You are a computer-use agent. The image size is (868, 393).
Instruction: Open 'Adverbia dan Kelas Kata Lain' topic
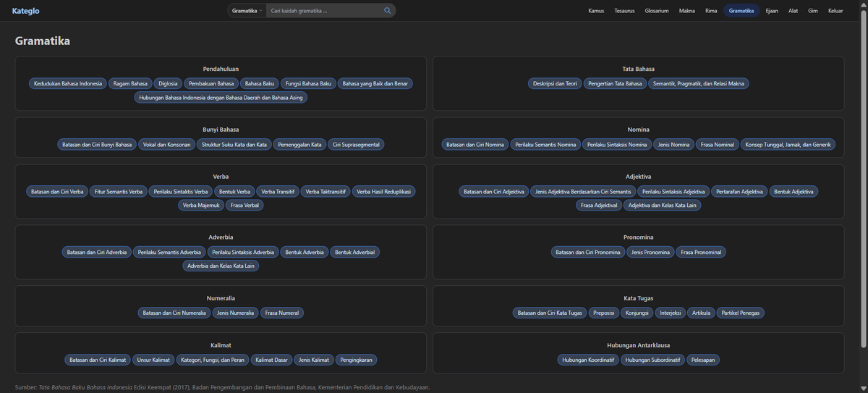tap(221, 266)
